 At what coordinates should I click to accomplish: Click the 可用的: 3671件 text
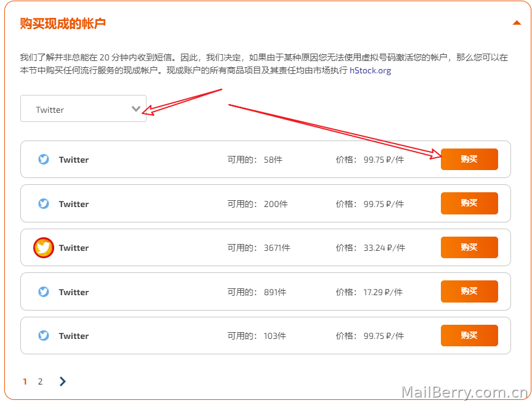coord(259,248)
